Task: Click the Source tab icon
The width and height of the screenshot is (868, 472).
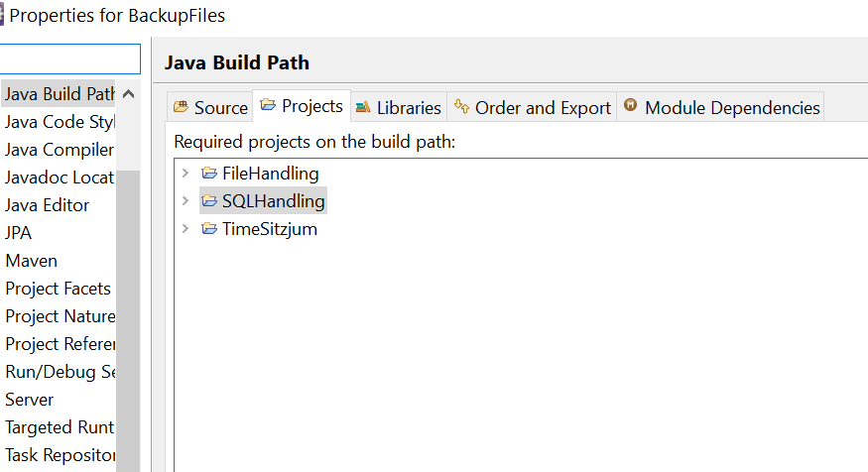Action: (x=181, y=107)
